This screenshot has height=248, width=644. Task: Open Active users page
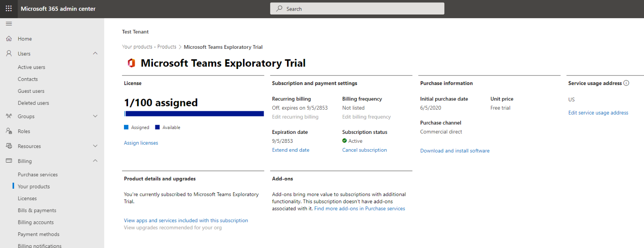(x=31, y=67)
